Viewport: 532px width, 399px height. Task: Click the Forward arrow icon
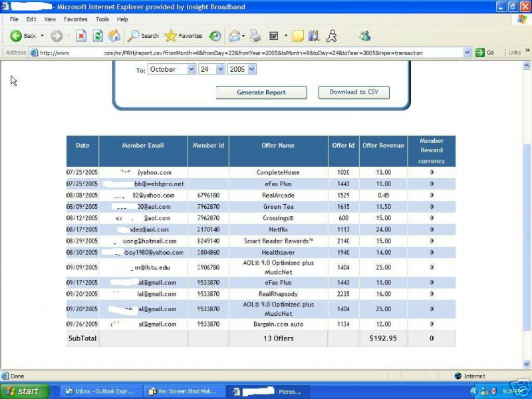[x=57, y=36]
